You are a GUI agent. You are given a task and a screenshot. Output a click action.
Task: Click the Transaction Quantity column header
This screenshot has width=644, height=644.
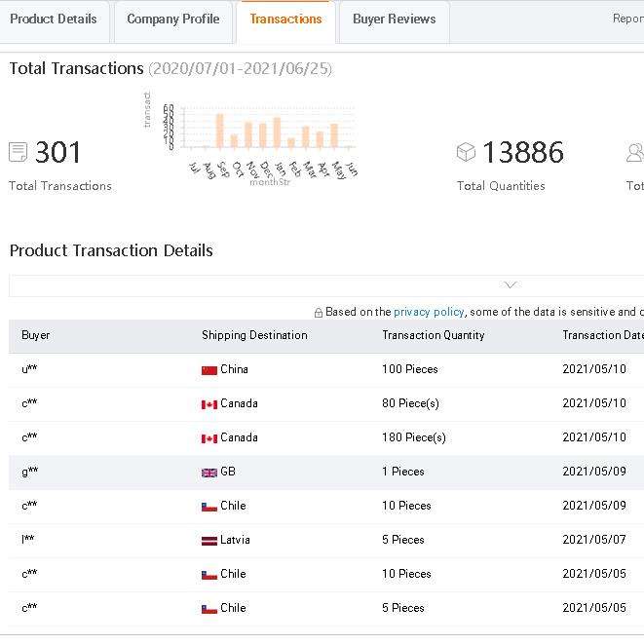[433, 335]
